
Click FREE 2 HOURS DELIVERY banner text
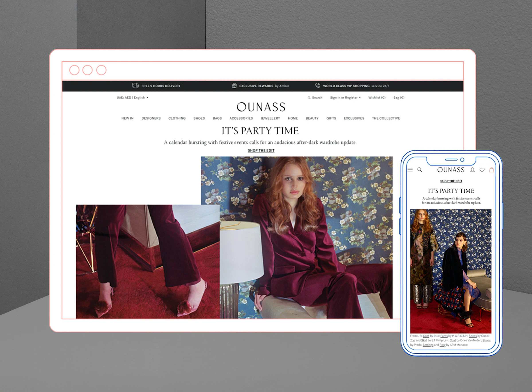(x=161, y=86)
